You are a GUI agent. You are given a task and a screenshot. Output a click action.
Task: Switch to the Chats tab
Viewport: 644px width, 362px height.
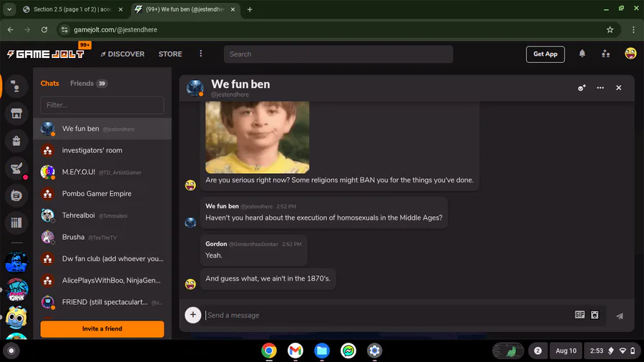[49, 83]
